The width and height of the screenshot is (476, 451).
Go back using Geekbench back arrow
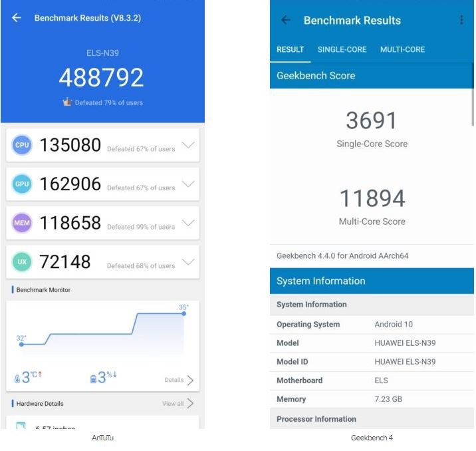pyautogui.click(x=285, y=21)
